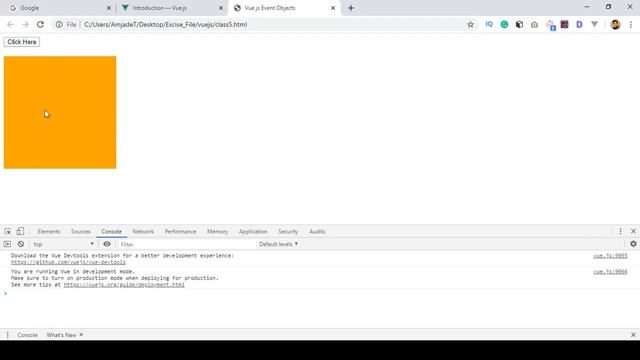Viewport: 640px width, 360px height.
Task: Close the Vue.js Event Objects tab
Action: click(333, 8)
